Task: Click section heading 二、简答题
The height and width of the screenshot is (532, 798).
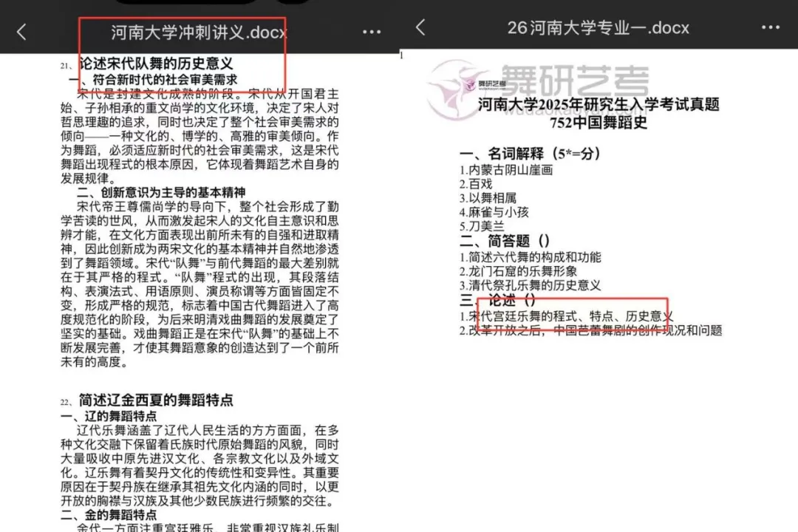Action: 505,241
